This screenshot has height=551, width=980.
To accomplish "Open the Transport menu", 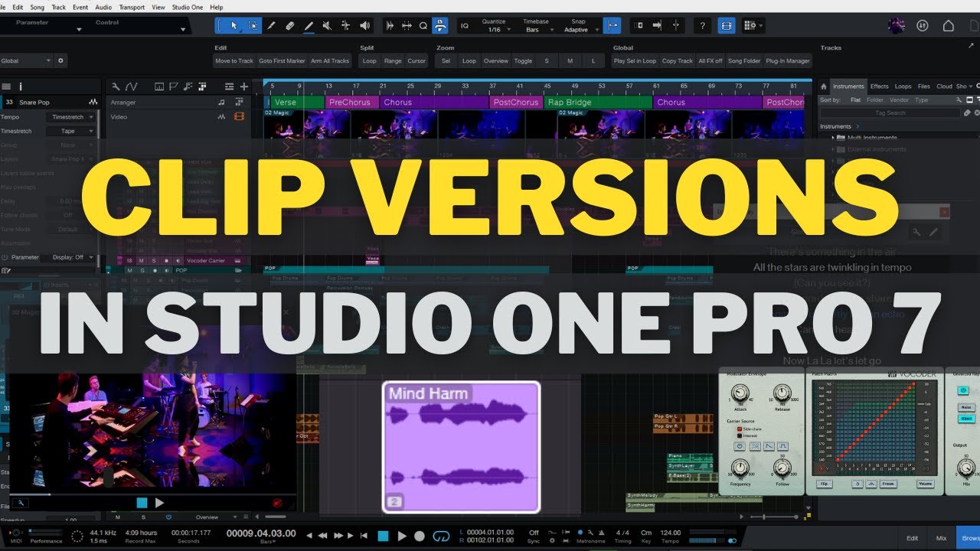I will (132, 7).
